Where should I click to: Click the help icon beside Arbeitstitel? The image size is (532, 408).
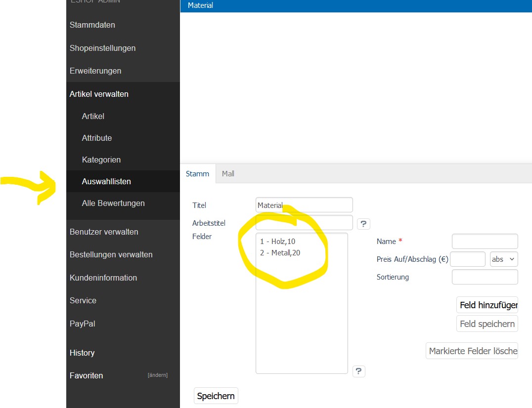(363, 224)
